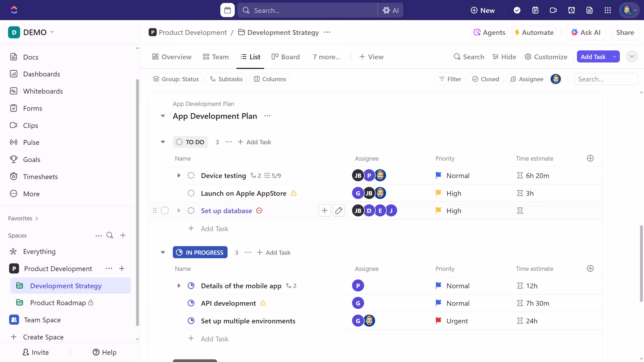This screenshot has width=644, height=362.
Task: Open the calendar icon beside search bar
Action: pos(227,10)
